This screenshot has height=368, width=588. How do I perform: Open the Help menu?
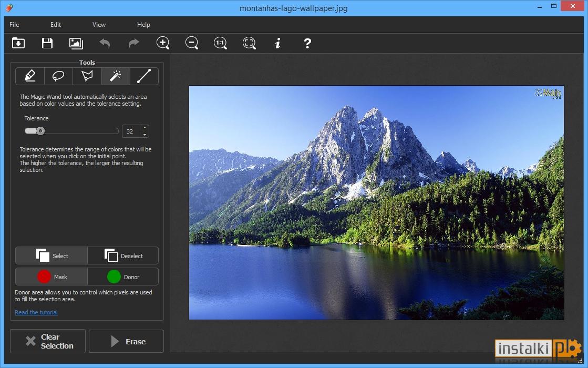[x=143, y=24]
